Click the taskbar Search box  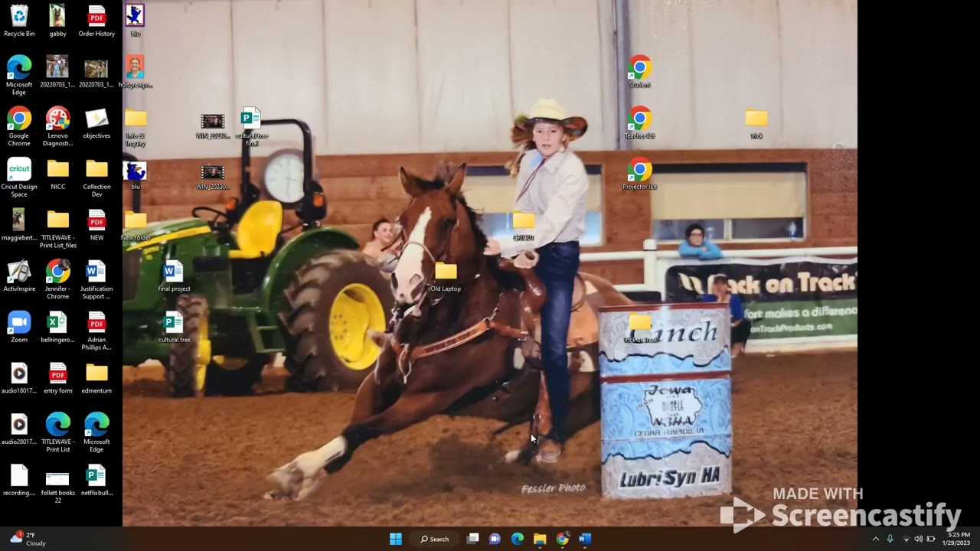434,539
